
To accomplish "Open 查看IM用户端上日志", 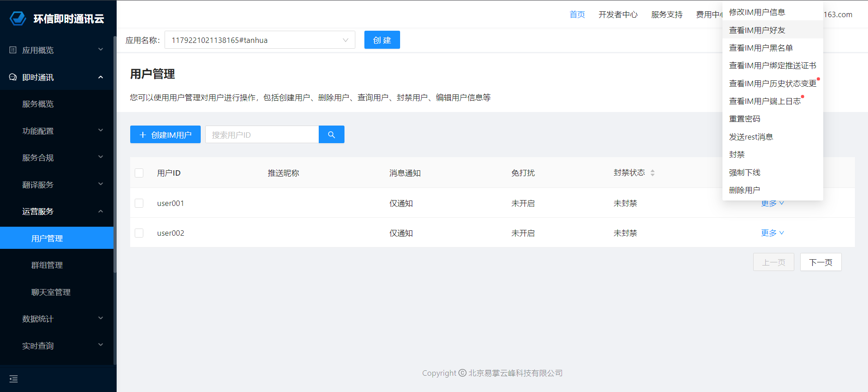I will coord(773,101).
